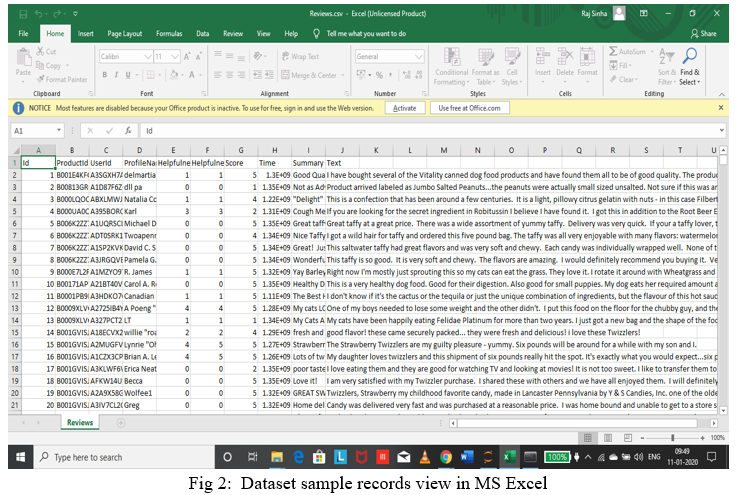
Task: Open the General number format dropdown
Action: [x=418, y=56]
